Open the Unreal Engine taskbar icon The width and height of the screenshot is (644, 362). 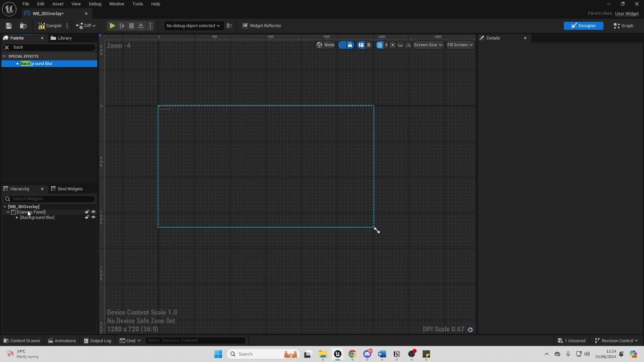point(338,354)
